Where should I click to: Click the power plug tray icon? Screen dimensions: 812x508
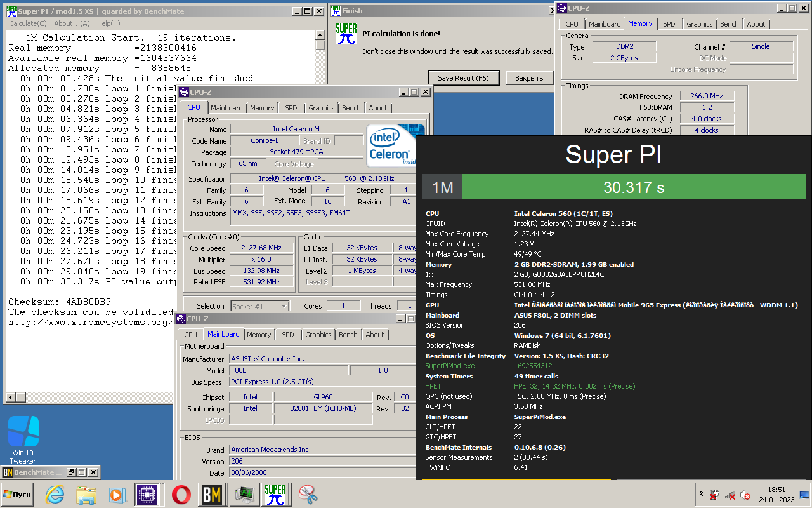click(714, 495)
